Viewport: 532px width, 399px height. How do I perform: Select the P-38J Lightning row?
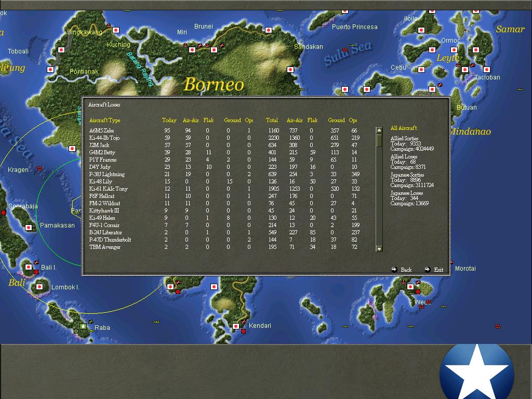click(x=224, y=174)
